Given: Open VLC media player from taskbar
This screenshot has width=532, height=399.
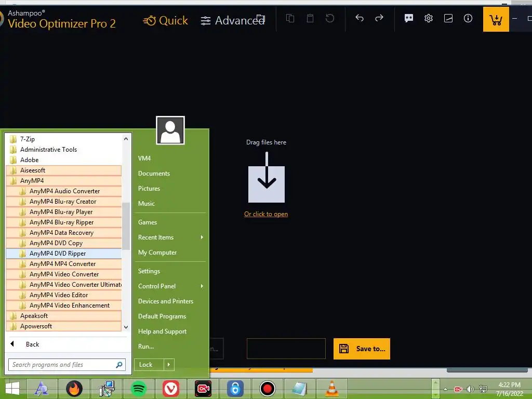Looking at the screenshot, I should point(332,389).
